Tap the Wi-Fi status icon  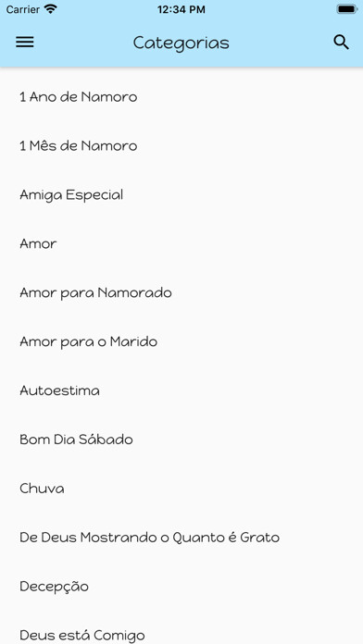click(x=51, y=9)
